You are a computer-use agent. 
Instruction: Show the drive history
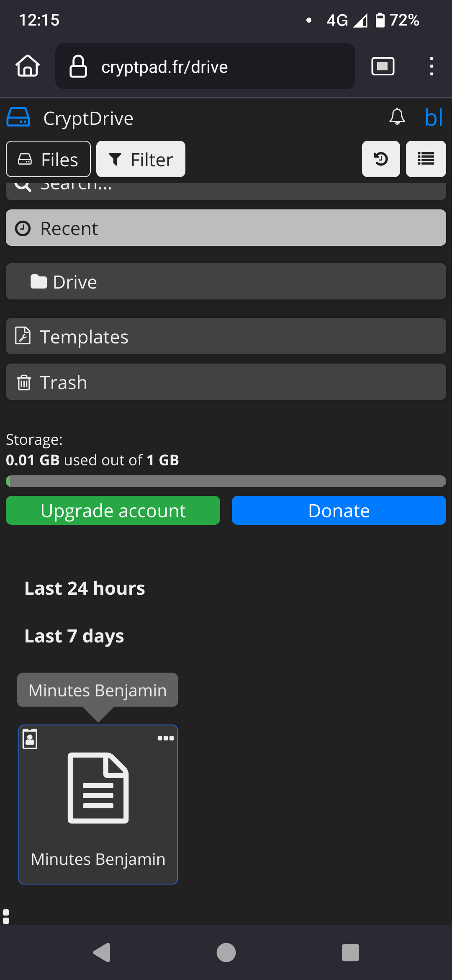(x=380, y=159)
